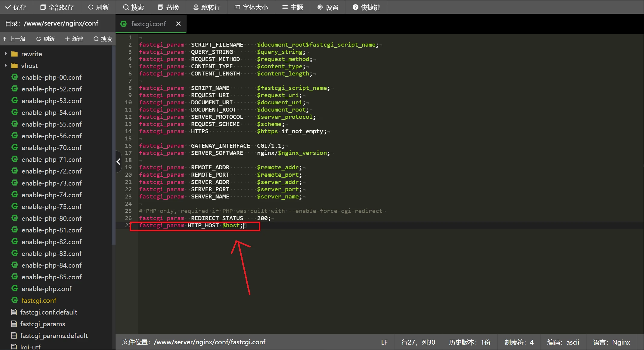Open the Theme menu

click(x=293, y=7)
